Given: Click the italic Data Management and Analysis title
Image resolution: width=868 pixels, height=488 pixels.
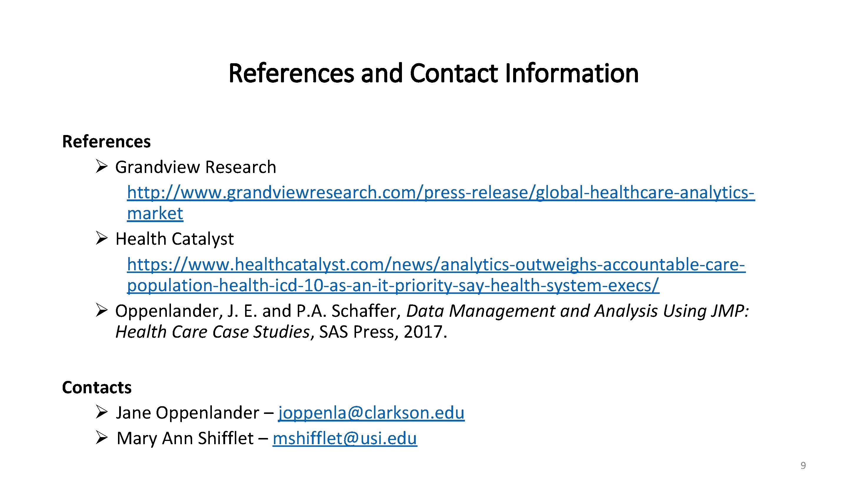Looking at the screenshot, I should point(578,311).
